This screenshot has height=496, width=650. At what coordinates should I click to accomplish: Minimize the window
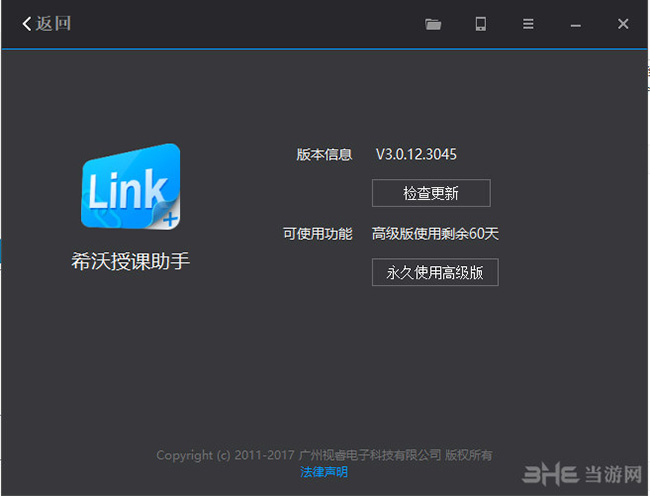[575, 26]
